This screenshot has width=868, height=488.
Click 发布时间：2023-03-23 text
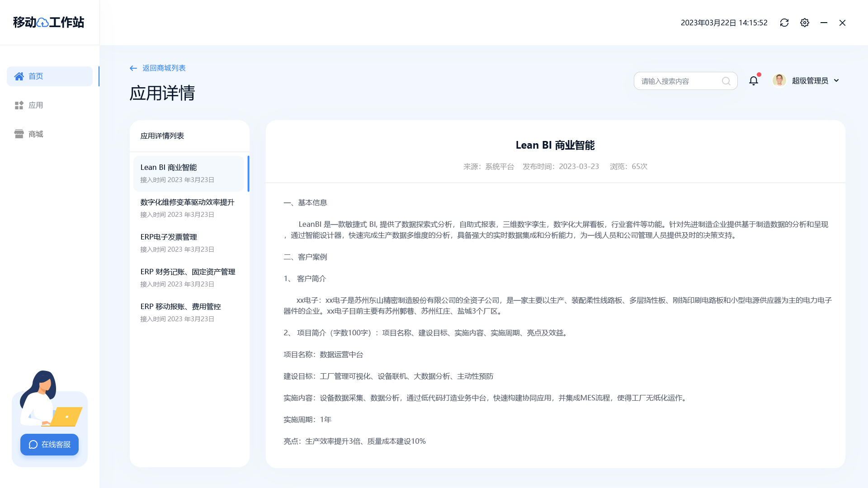[x=561, y=167]
